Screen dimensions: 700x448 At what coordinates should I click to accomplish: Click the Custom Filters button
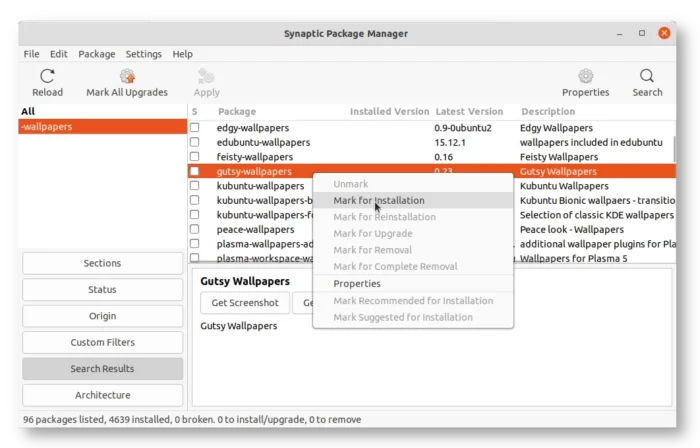102,342
